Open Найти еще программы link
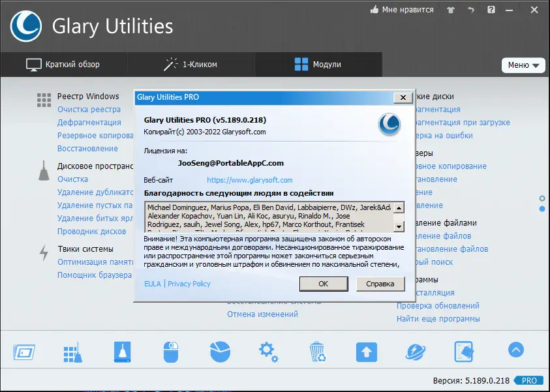Image resolution: width=550 pixels, height=392 pixels. pos(438,319)
